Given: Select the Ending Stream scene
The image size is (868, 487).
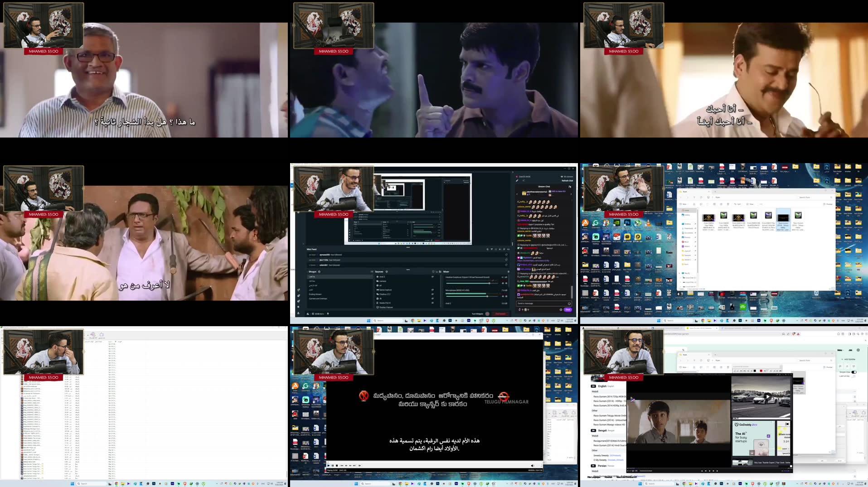Looking at the screenshot, I should 315,294.
